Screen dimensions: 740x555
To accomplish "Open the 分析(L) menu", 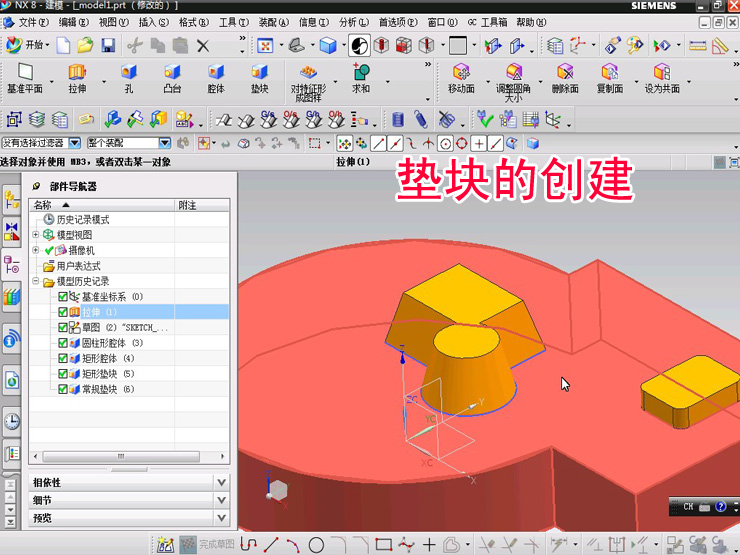I will click(x=354, y=22).
